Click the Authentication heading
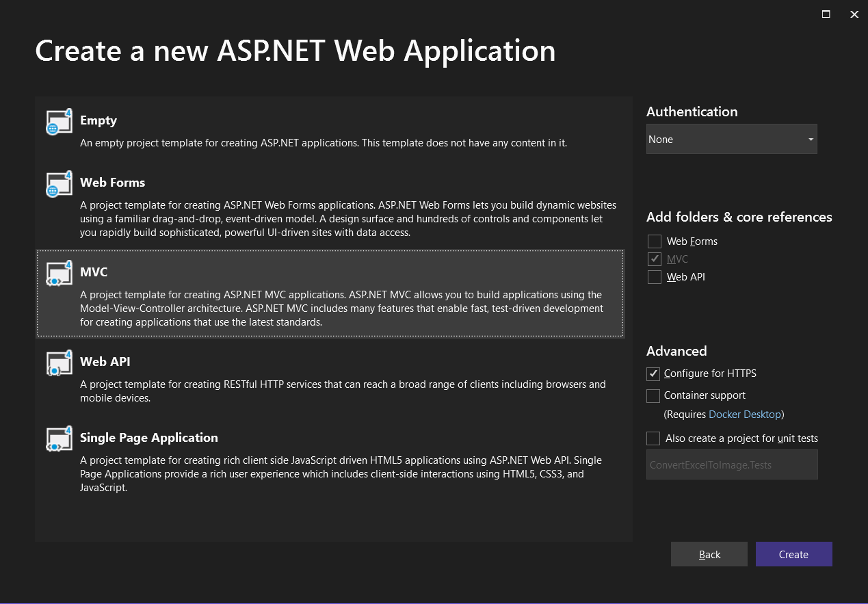 pos(692,111)
